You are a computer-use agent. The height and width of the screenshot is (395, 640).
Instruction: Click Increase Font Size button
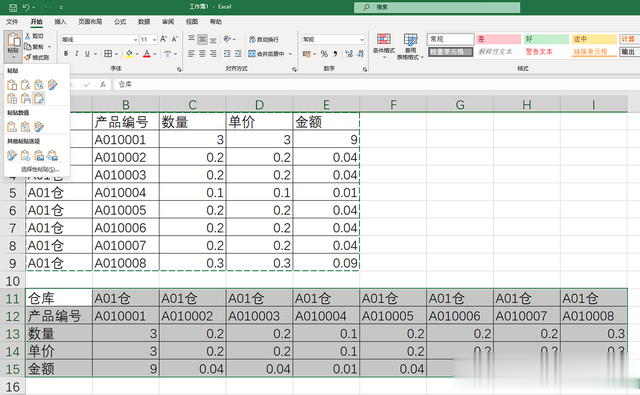(x=163, y=39)
